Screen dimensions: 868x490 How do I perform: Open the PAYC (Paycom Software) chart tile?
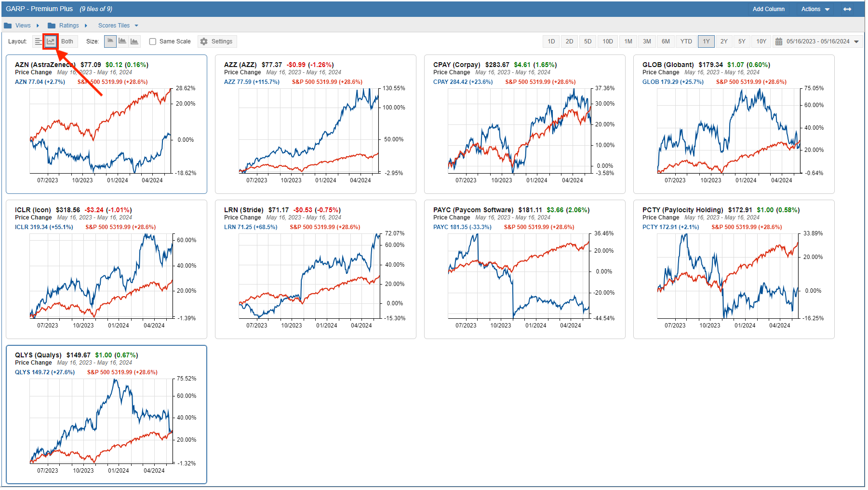click(x=525, y=269)
